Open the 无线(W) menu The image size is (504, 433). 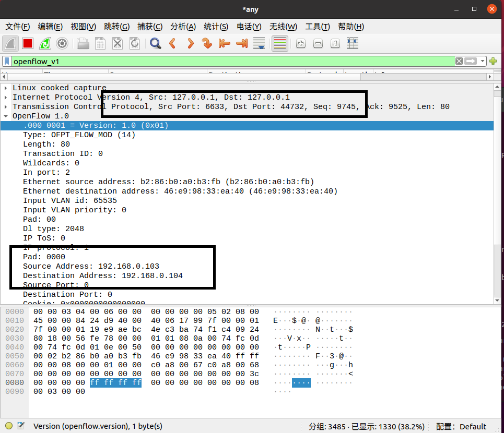coord(283,27)
